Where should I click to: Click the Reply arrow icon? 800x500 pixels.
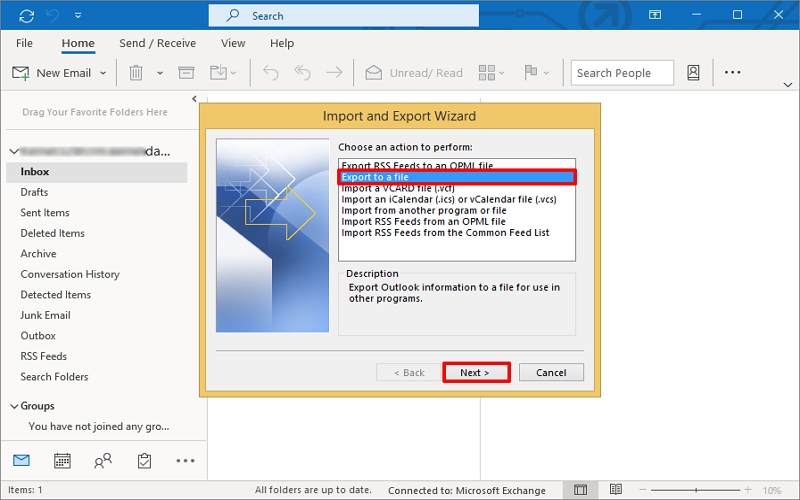(270, 73)
